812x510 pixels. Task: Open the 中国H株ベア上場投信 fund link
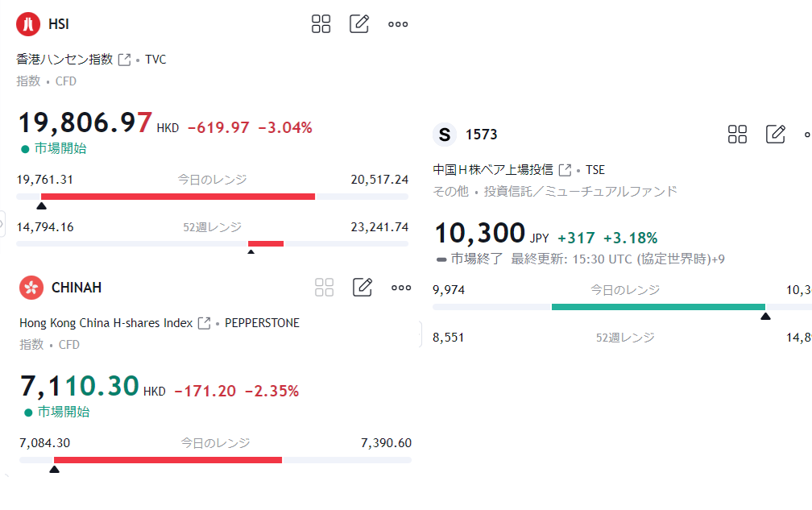(x=493, y=170)
